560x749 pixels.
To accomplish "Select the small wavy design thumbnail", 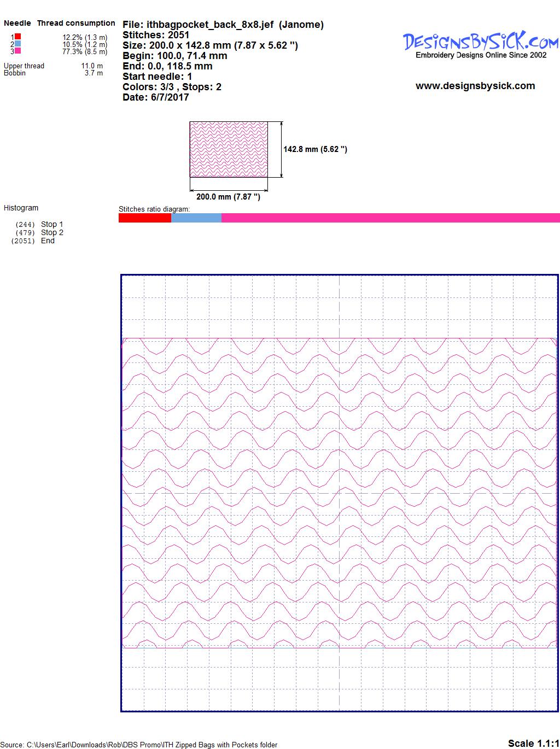I will (229, 149).
